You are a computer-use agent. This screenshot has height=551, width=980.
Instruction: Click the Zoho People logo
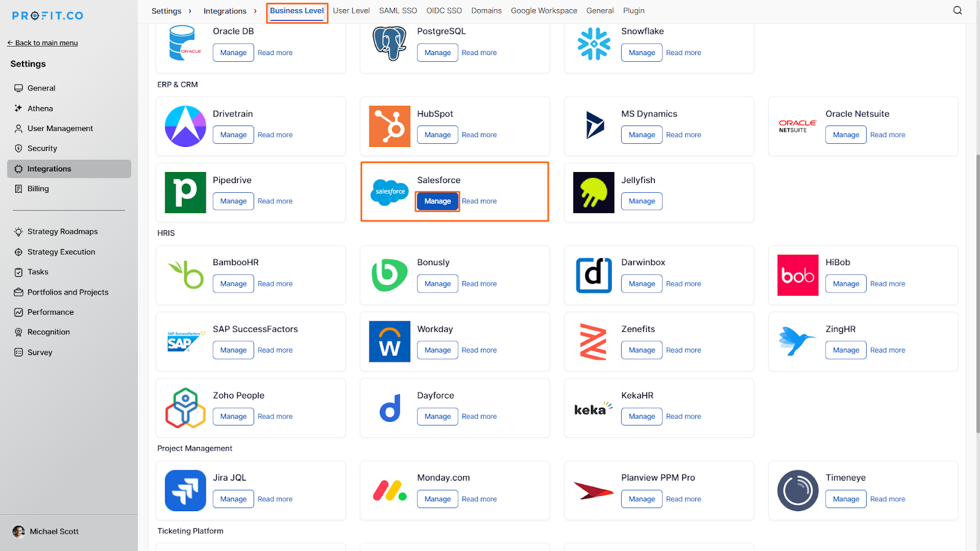tap(186, 408)
